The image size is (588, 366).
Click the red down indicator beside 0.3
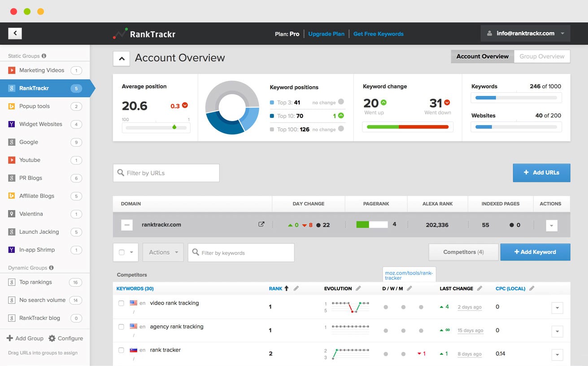pos(185,105)
